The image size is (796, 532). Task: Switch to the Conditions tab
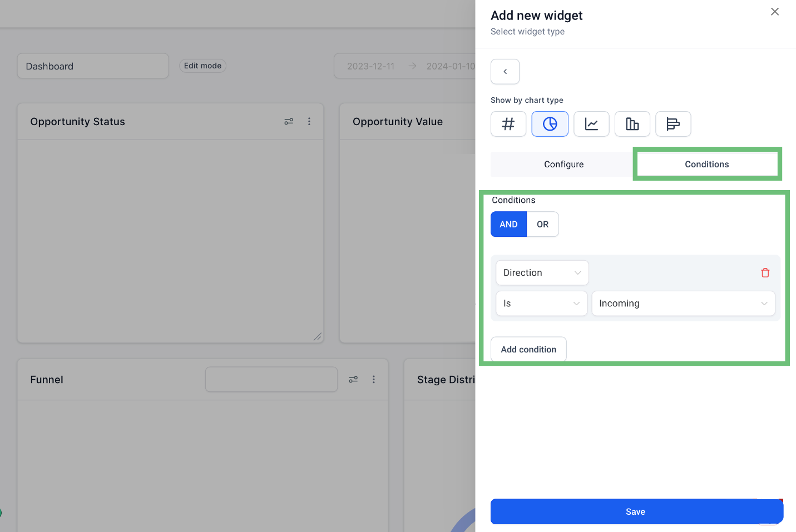click(x=707, y=164)
